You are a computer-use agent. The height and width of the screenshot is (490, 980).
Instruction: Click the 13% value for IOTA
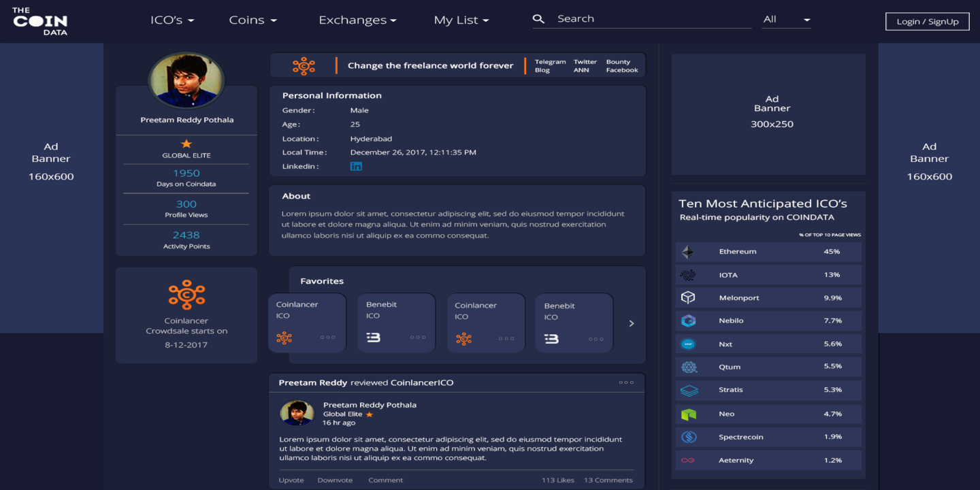(x=832, y=275)
